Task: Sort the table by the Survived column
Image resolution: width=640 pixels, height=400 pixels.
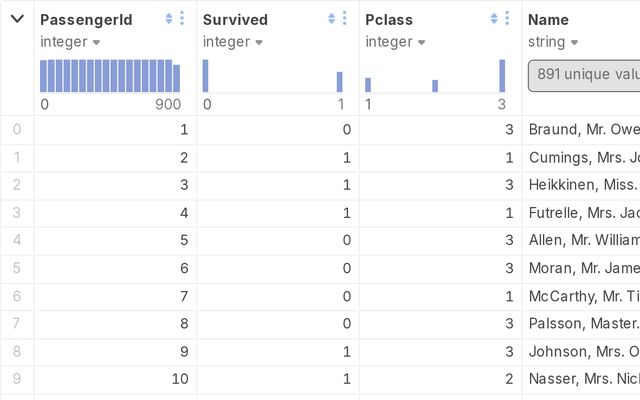Action: point(331,19)
